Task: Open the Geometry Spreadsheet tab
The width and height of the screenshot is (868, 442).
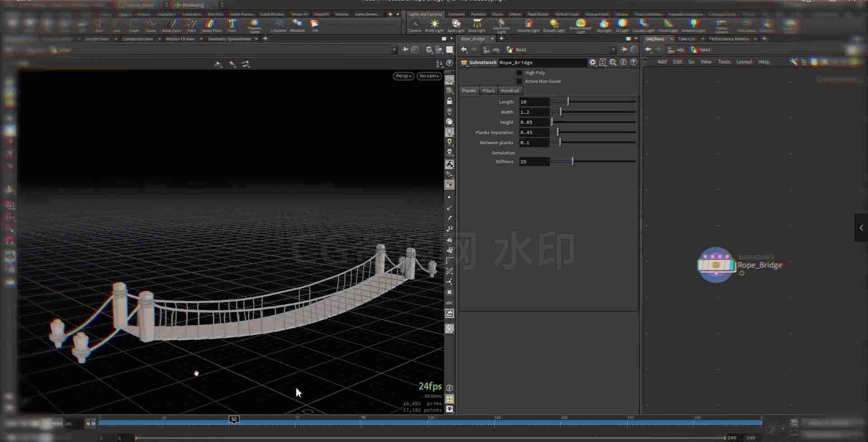Action: [x=229, y=39]
